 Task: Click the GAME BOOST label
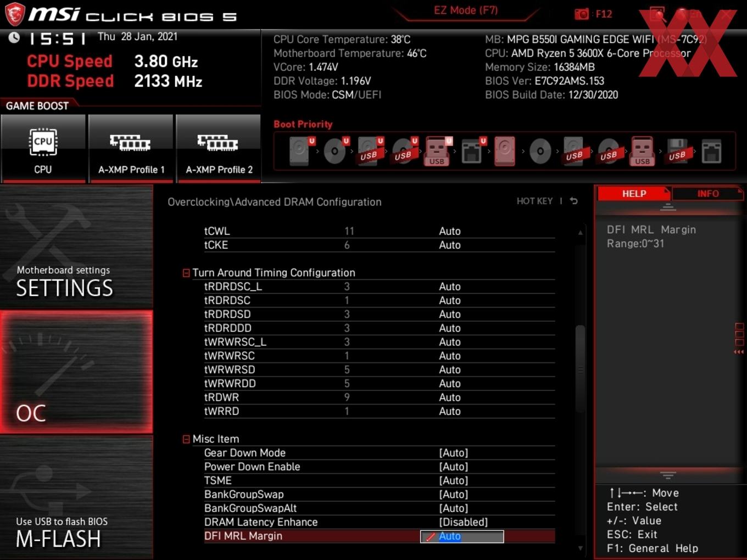[37, 106]
